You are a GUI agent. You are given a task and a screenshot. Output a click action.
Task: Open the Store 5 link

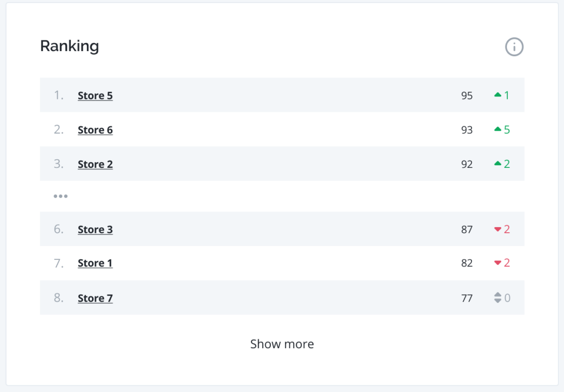(96, 95)
